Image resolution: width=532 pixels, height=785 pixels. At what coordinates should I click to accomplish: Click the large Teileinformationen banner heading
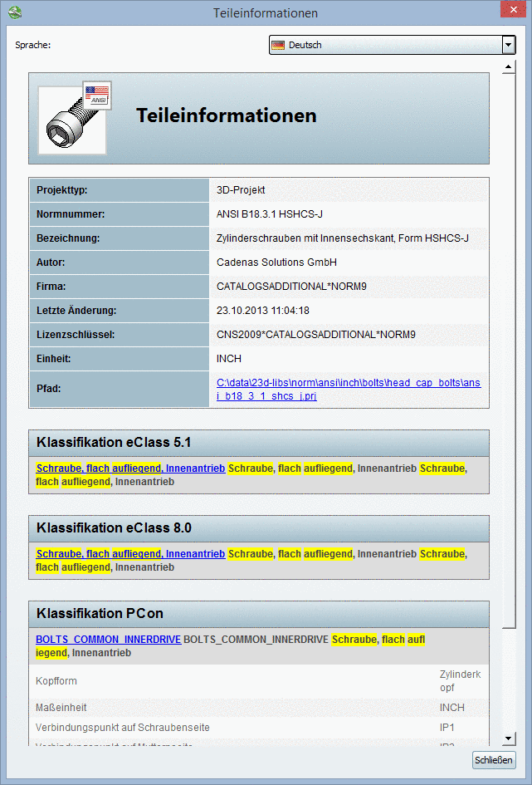227,115
